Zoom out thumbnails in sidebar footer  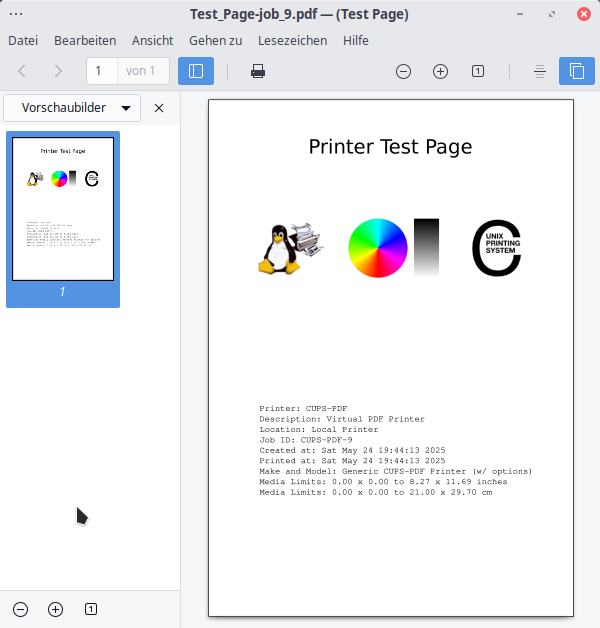point(21,609)
